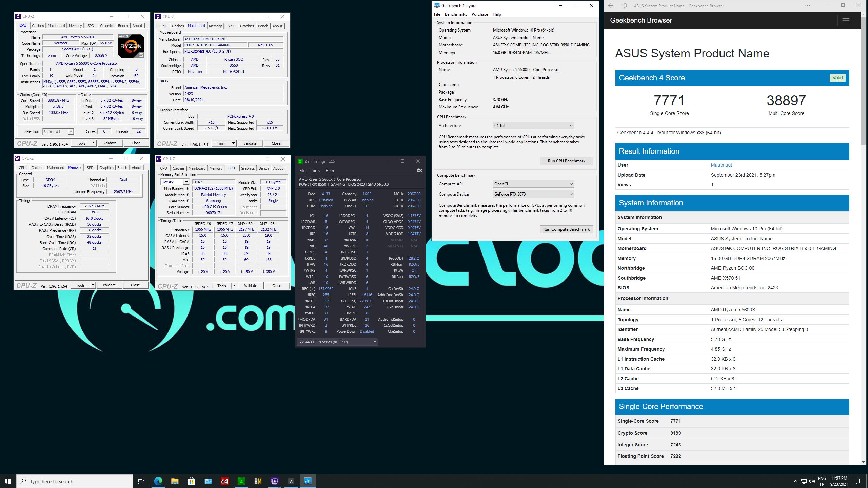The width and height of the screenshot is (868, 488).
Task: Open the three-dot menu in Geekbench Browser title bar
Action: 808,6
